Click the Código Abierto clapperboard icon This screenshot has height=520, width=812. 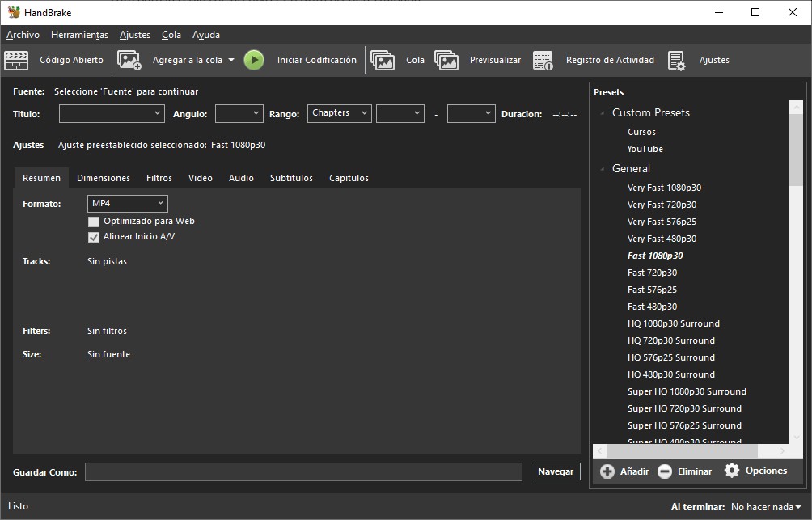point(16,60)
